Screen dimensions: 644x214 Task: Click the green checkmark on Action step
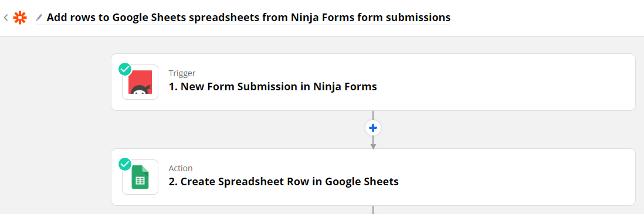click(x=125, y=164)
